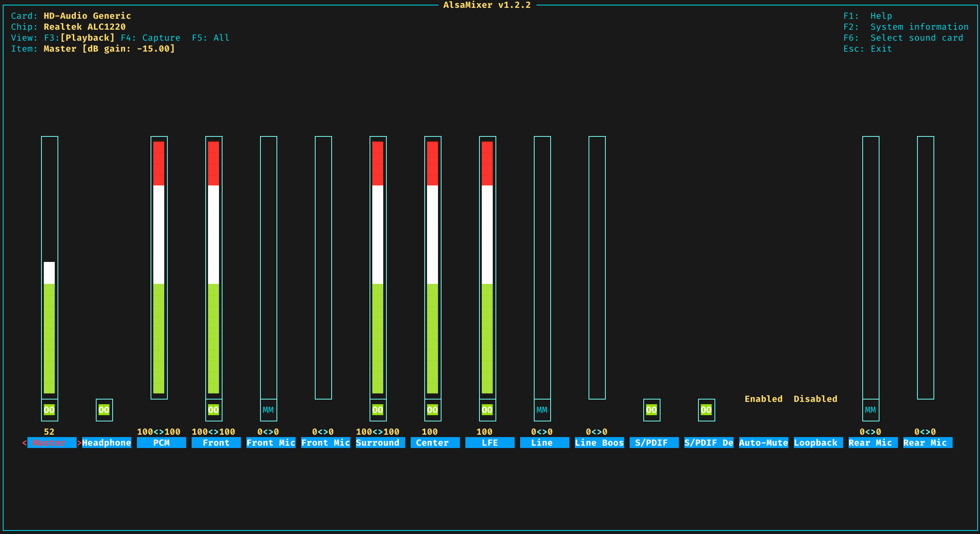Viewport: 980px width, 534px height.
Task: Select the Loopback control label
Action: 816,443
